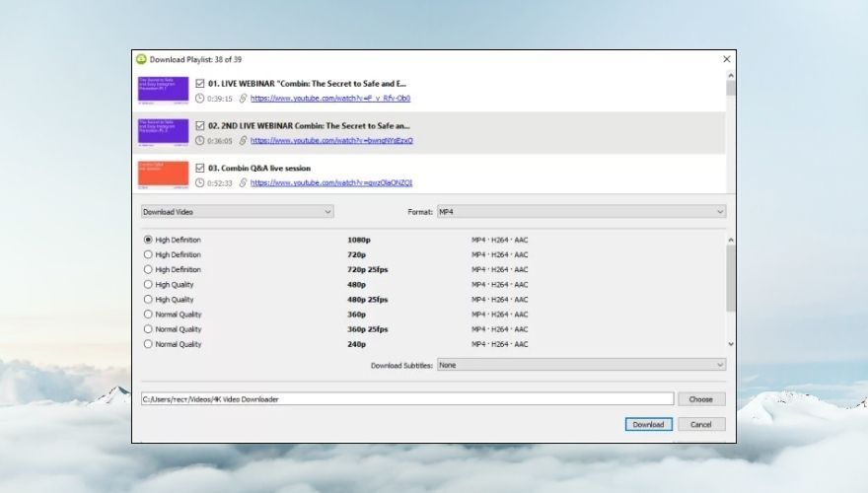Uncheck 01. LIVE WEBINAR video checkbox
Screen dimensions: 868x493
point(200,84)
